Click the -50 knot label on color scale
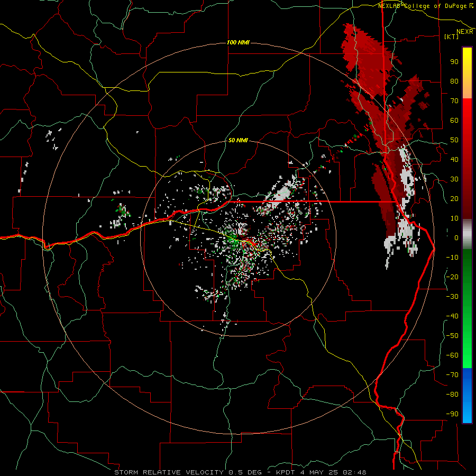476x476 pixels. 452,336
